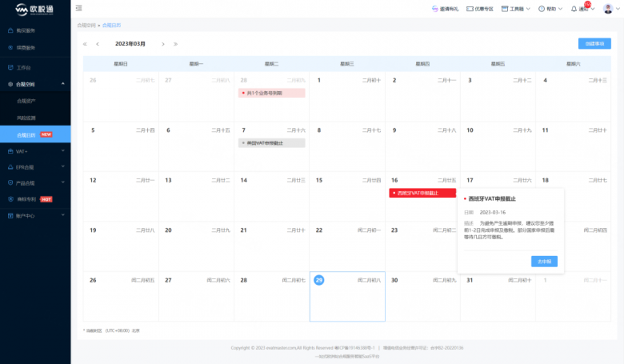624x364 pixels.
Task: Click the blue 创建事项 button
Action: [594, 44]
